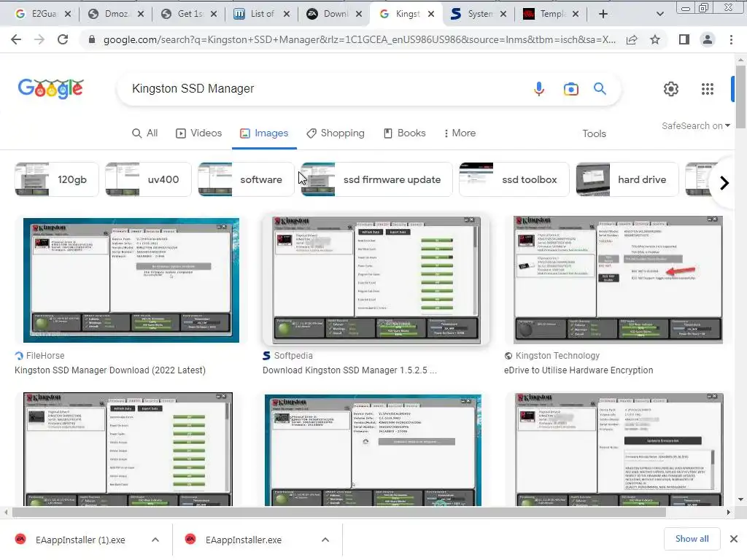
Task: Close the List of tab
Action: 286,15
